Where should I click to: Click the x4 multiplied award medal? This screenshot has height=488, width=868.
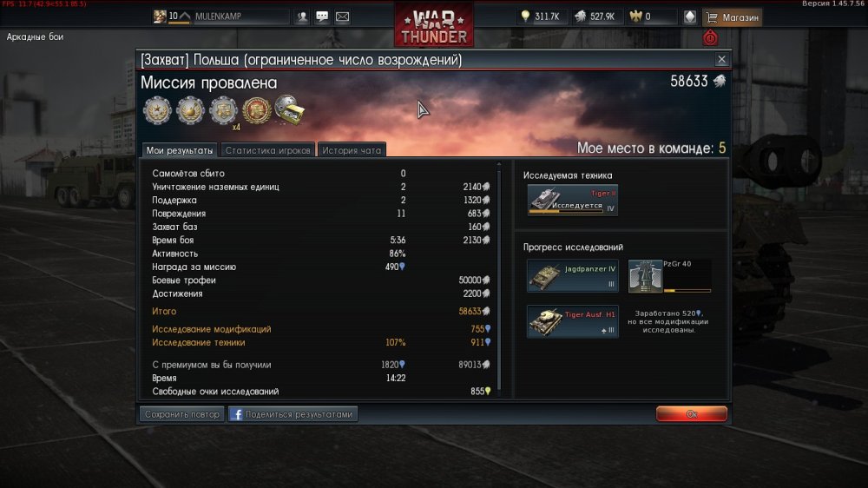224,110
